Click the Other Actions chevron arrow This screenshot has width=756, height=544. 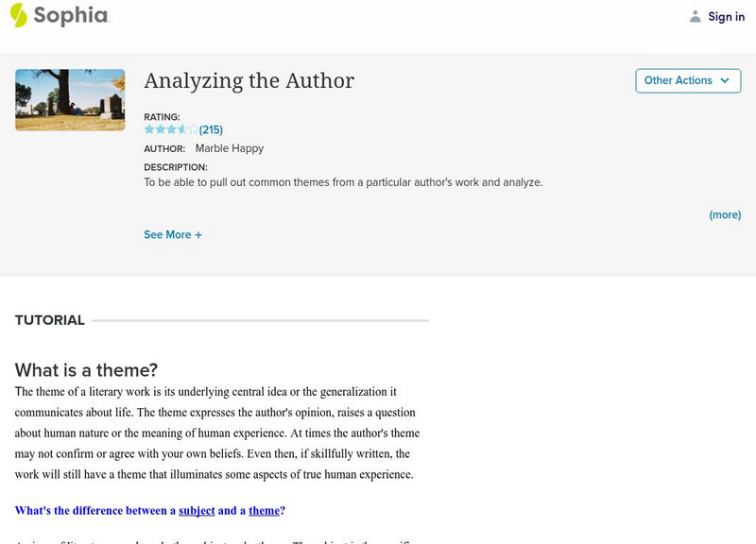[725, 80]
